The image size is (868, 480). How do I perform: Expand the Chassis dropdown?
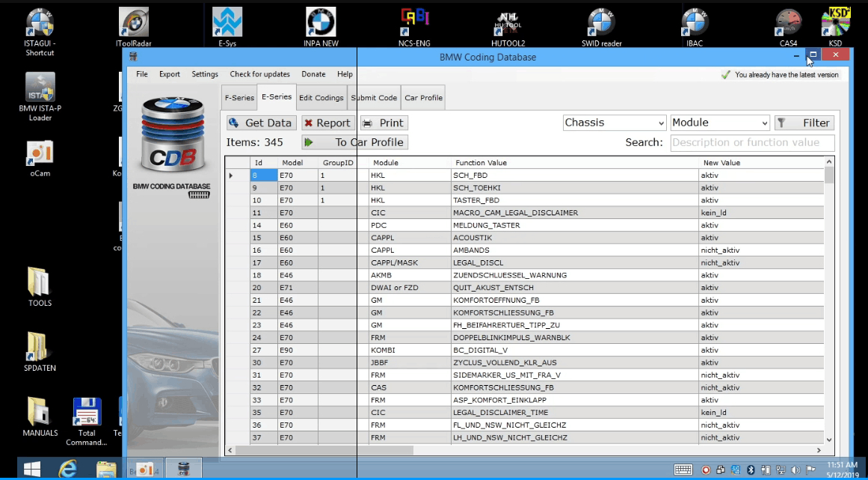coord(614,123)
